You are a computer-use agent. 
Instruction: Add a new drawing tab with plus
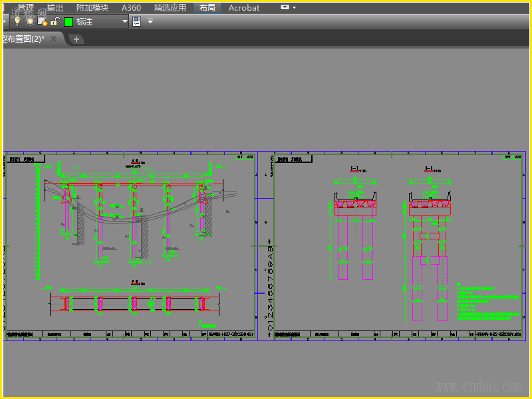coord(76,39)
